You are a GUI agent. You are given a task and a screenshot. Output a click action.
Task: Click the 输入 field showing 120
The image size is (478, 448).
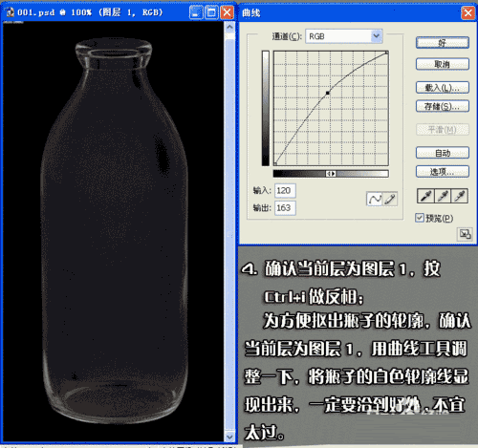point(285,190)
